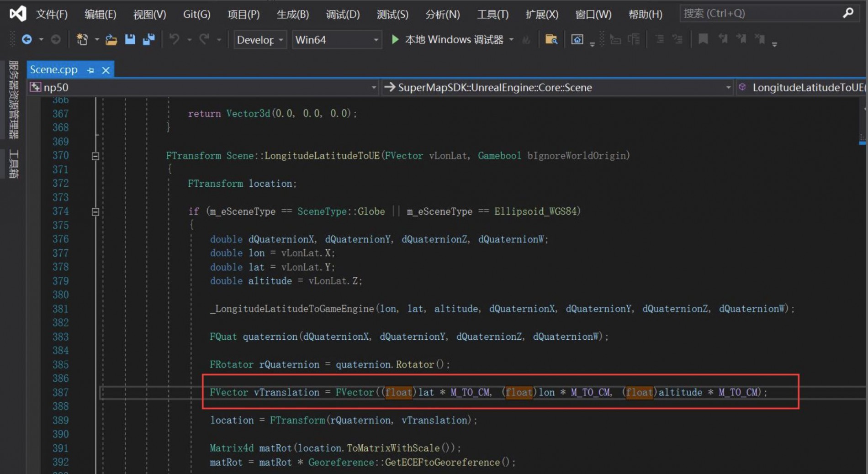The width and height of the screenshot is (868, 474).
Task: Open the 分析(N) menu
Action: click(x=443, y=14)
